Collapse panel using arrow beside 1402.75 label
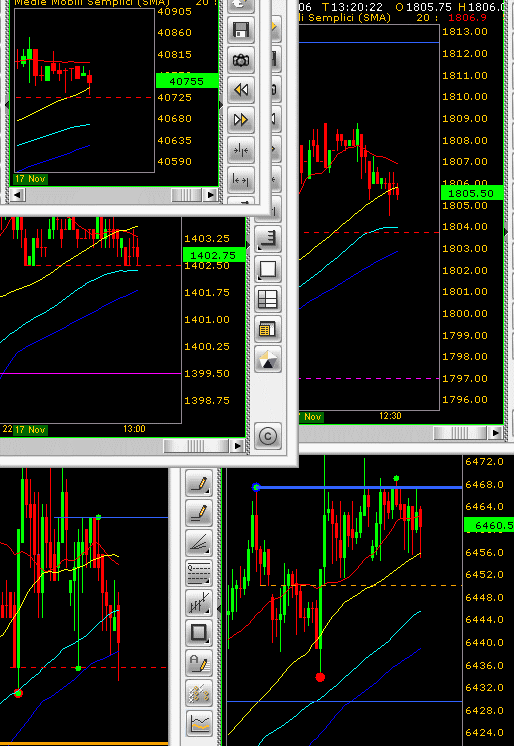Screen dimensions: 514x746 pyautogui.click(x=247, y=244)
